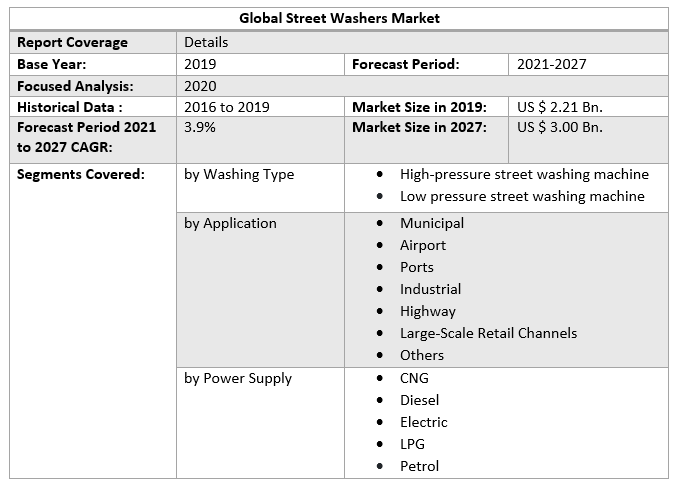The height and width of the screenshot is (487, 677).
Task: Click the US $ 3.00 Bn. value
Action: 560,128
